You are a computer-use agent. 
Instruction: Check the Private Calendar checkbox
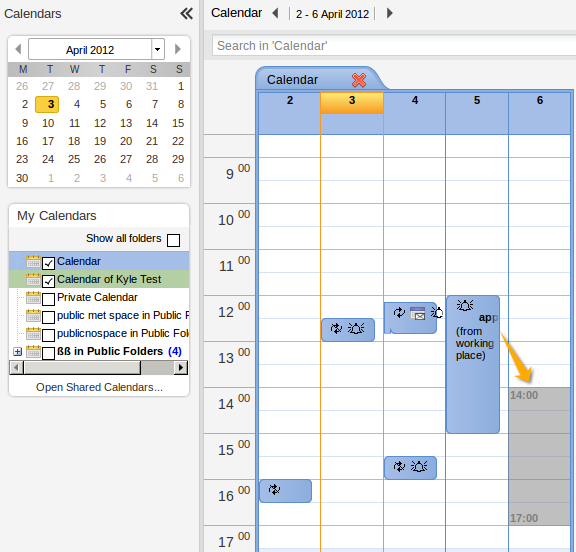pos(48,299)
